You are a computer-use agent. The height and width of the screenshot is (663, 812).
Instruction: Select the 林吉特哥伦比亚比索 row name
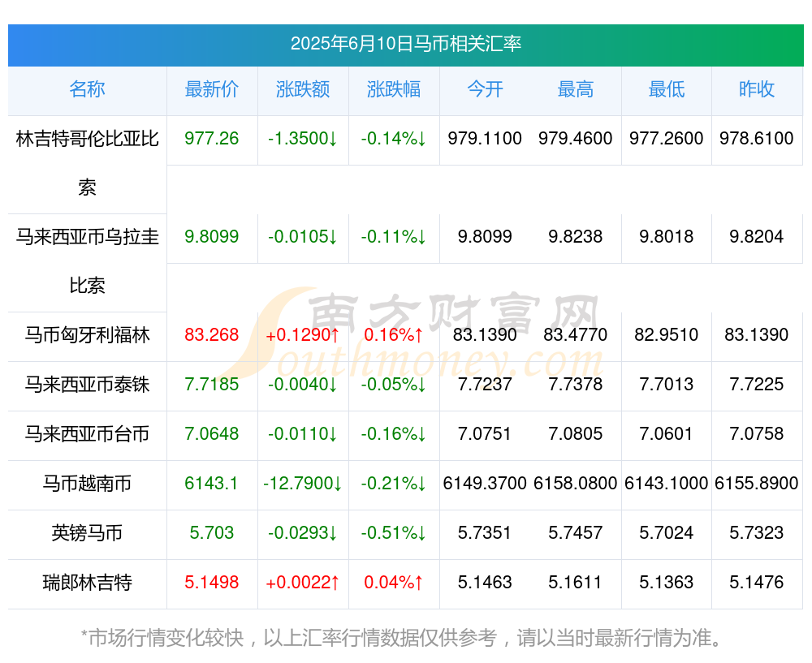coord(87,163)
